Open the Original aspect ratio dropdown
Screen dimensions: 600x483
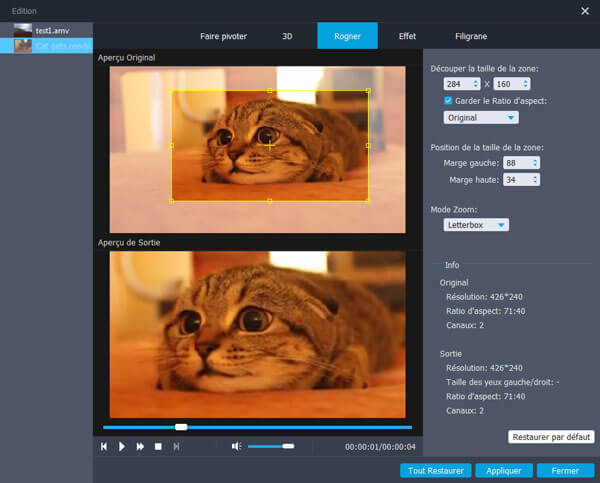[x=481, y=117]
